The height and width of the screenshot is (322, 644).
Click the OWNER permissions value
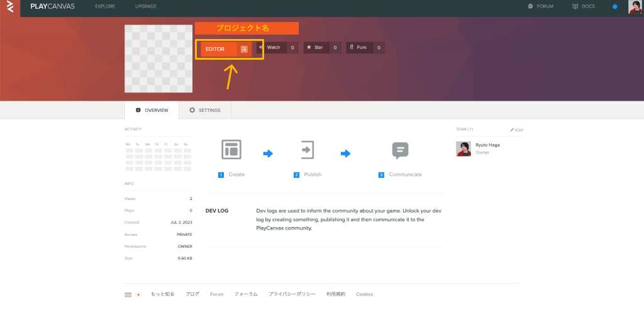(x=185, y=247)
